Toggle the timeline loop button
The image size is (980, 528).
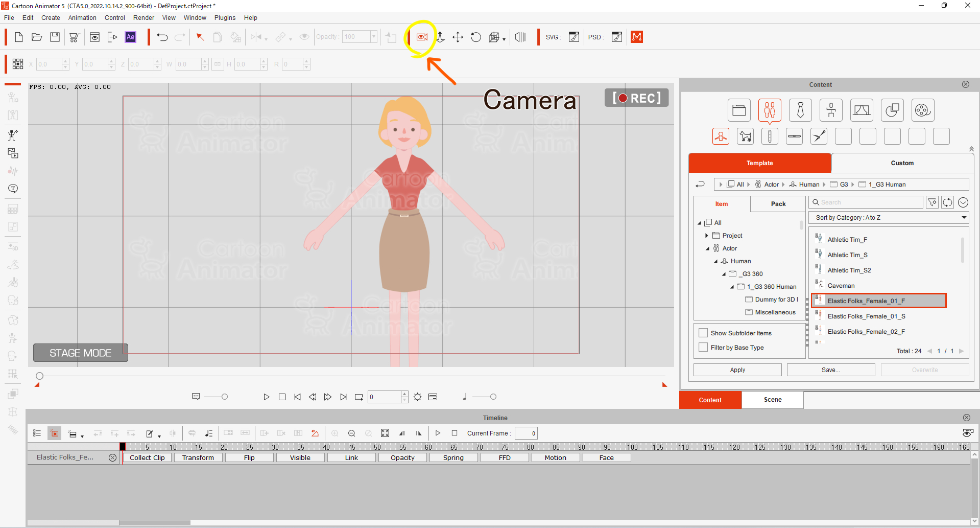(x=359, y=397)
